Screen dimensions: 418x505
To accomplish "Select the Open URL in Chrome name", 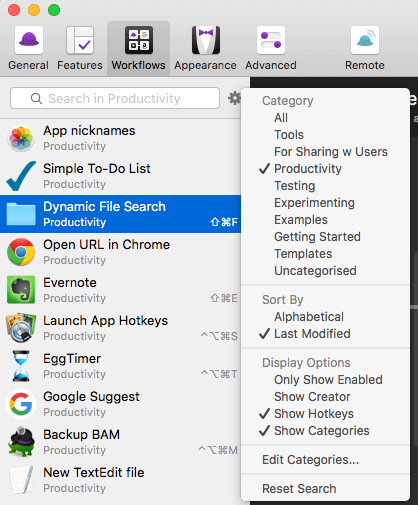I will pos(107,245).
